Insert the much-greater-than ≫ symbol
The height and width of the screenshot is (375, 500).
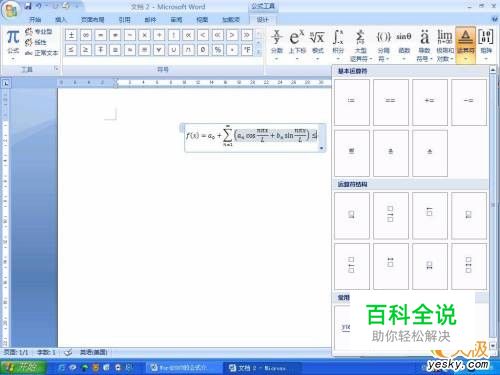tap(247, 35)
